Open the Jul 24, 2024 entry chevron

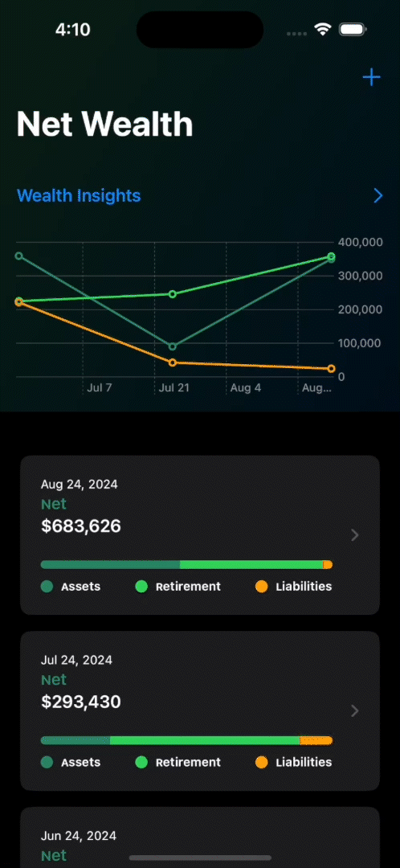click(355, 710)
